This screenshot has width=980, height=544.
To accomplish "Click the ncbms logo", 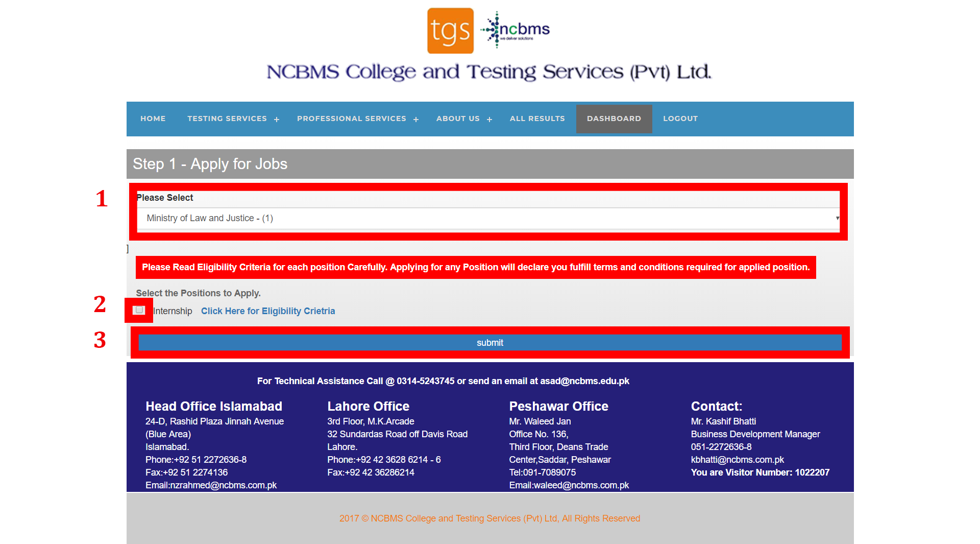I will 515,30.
